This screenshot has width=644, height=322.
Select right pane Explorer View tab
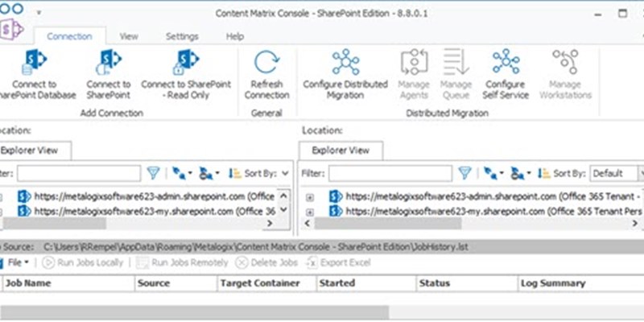tap(341, 151)
